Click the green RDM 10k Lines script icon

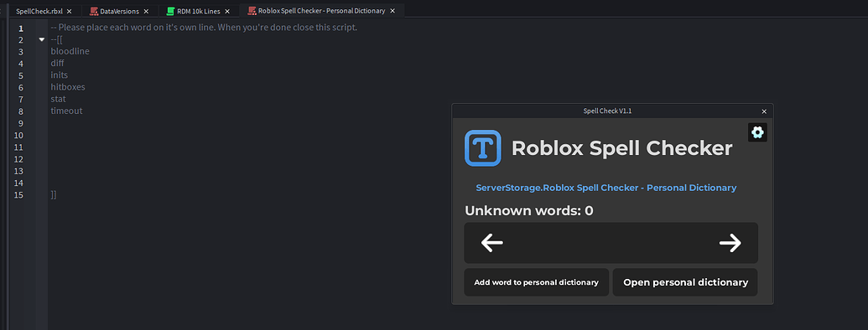[171, 11]
